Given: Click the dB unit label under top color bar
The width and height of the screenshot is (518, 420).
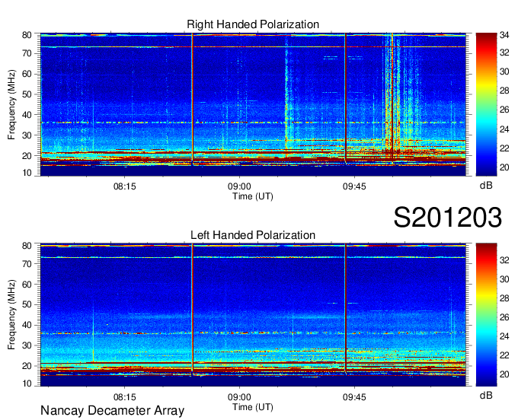Looking at the screenshot, I should 486,186.
